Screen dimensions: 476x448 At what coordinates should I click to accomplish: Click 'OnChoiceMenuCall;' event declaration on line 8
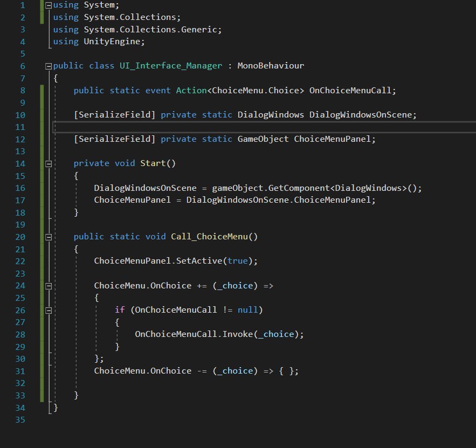pos(353,91)
